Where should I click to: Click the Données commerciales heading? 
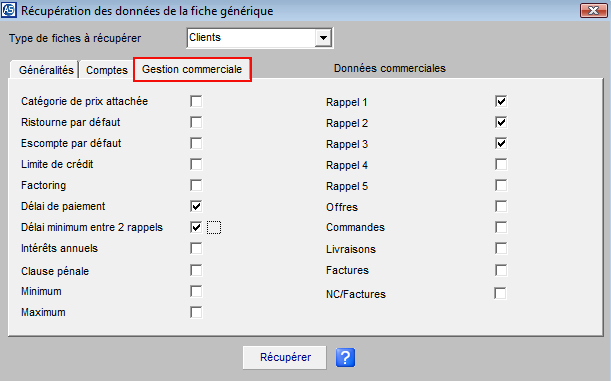[x=390, y=69]
